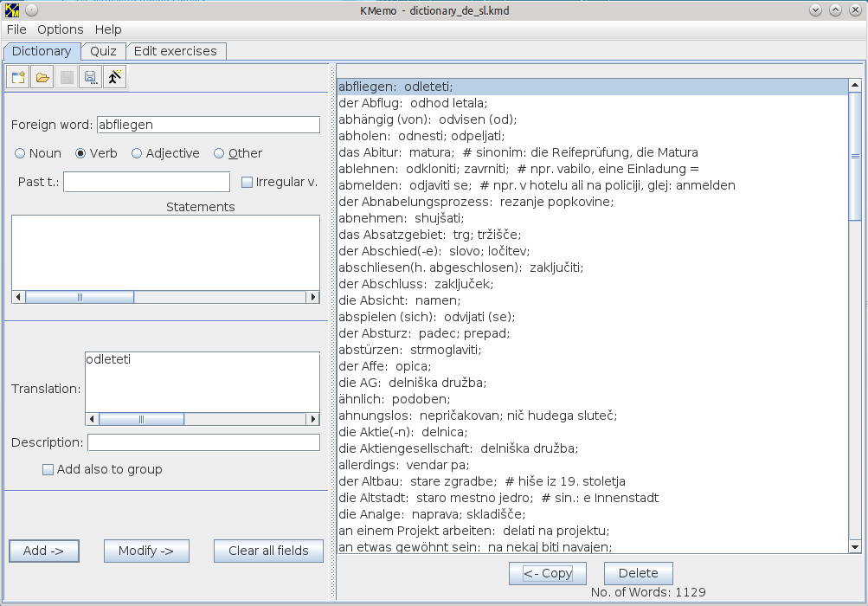Toggle the Irregular v. checkbox

(x=280, y=182)
